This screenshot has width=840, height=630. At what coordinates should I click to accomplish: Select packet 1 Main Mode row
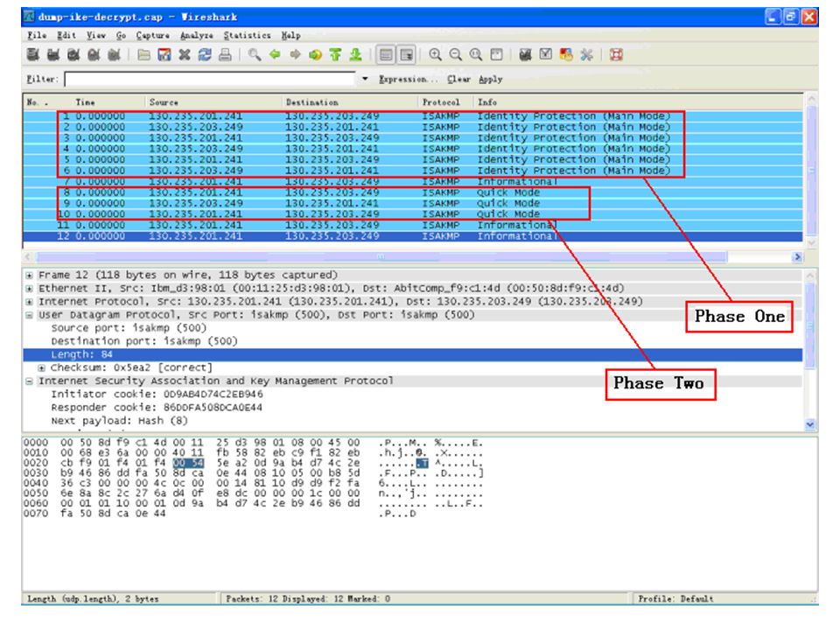tap(412, 116)
